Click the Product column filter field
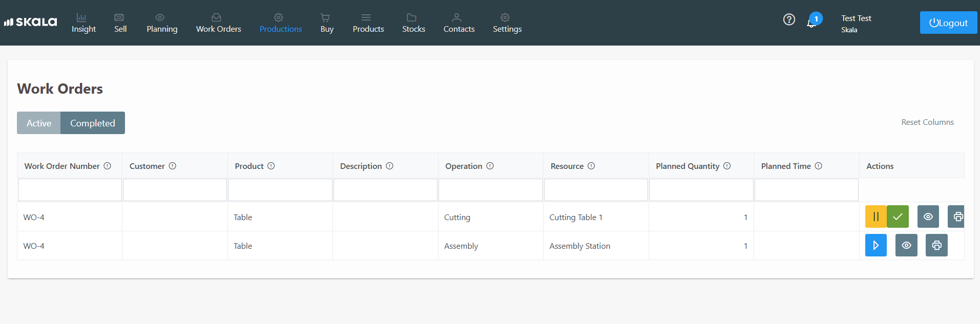980x324 pixels. (x=280, y=190)
